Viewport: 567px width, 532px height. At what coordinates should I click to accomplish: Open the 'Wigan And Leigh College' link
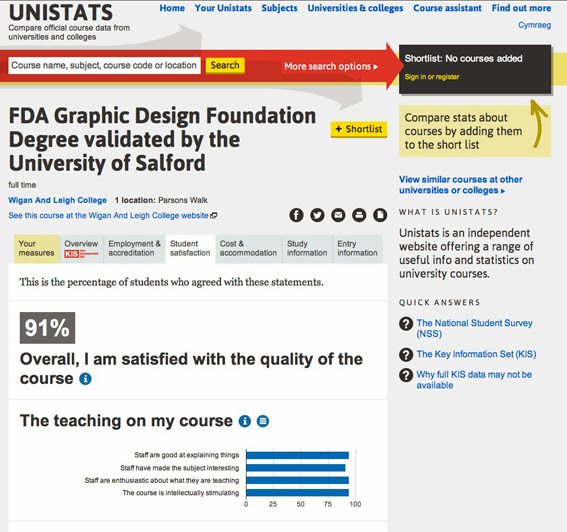[x=57, y=200]
